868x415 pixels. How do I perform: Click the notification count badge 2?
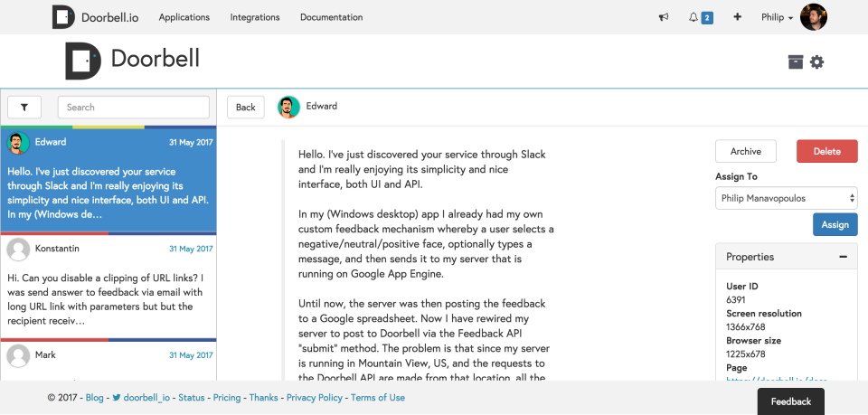(707, 18)
